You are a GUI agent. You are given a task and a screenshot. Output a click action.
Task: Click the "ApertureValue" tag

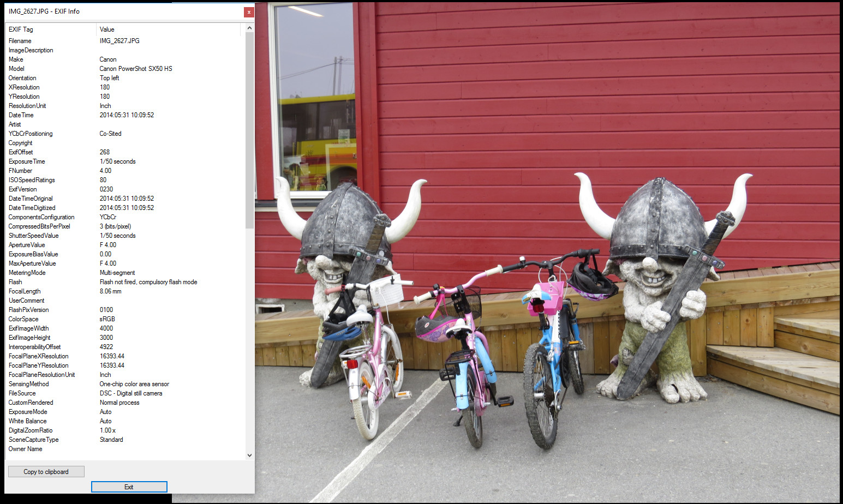(x=27, y=245)
